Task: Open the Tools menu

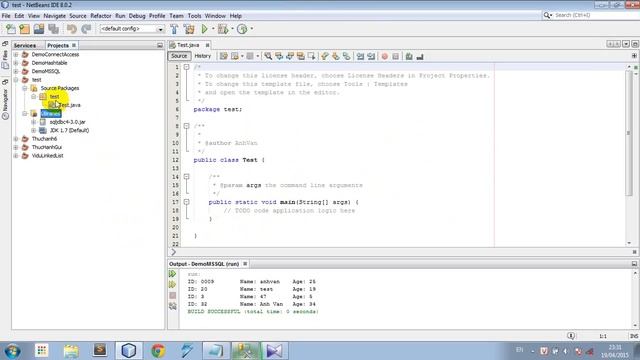Action: (x=194, y=16)
